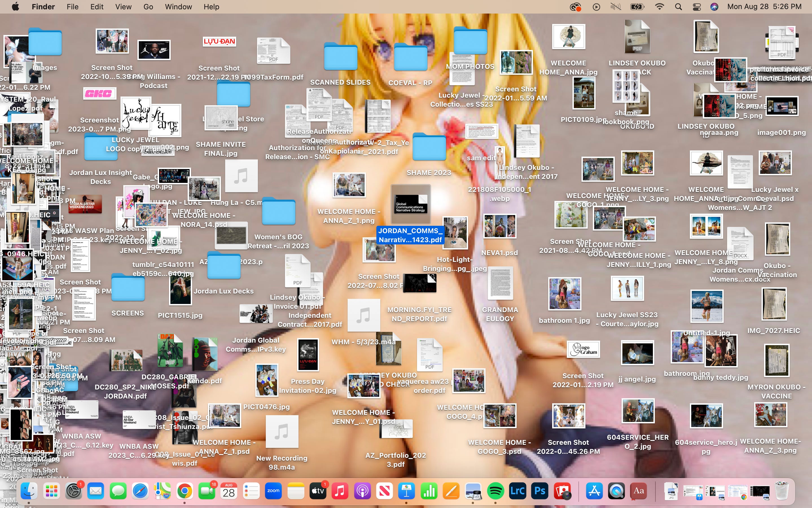Open Finder from the Dock
812x508 pixels.
[29, 491]
